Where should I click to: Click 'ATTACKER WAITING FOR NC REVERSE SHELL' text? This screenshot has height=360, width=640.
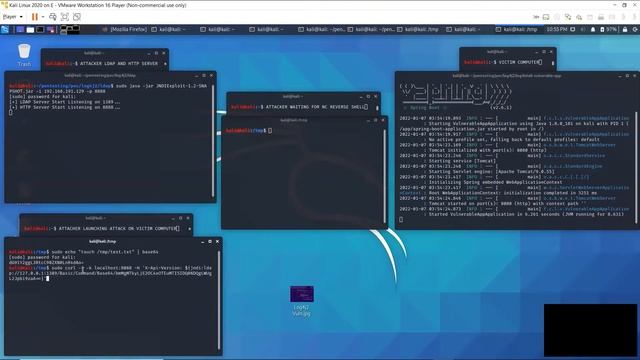click(315, 107)
